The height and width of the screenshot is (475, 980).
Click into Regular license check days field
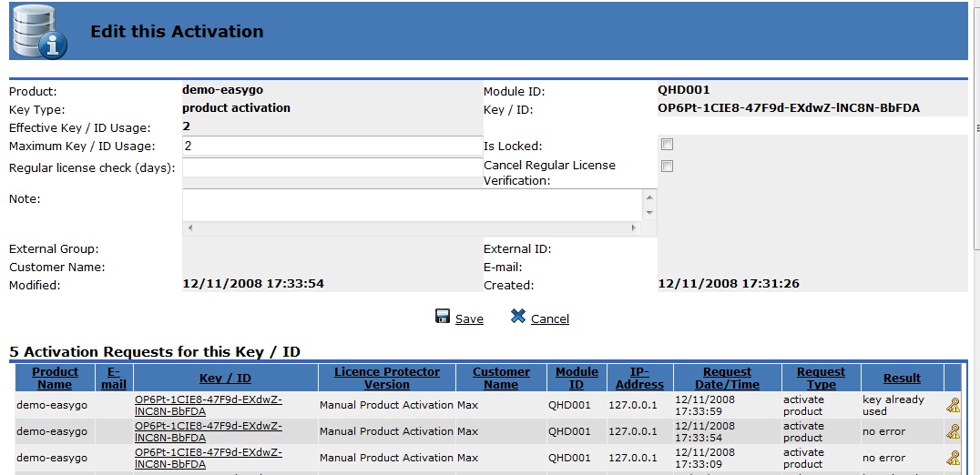point(332,167)
